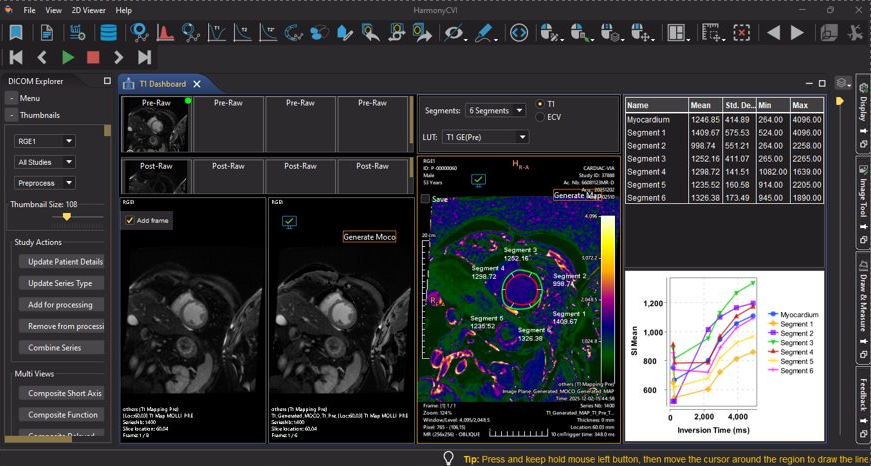Expand the LUT T1 GE(Pre) dropdown

[x=486, y=137]
